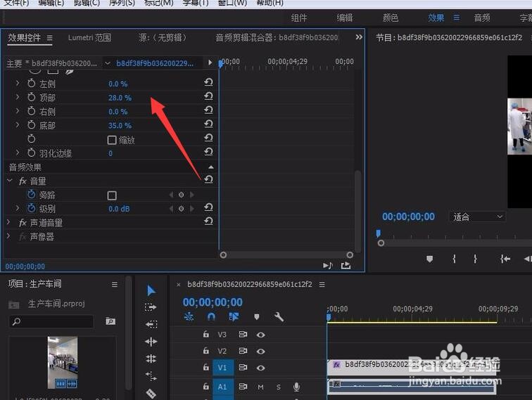Open timeline display settings wrench
532x400 pixels.
(x=279, y=317)
